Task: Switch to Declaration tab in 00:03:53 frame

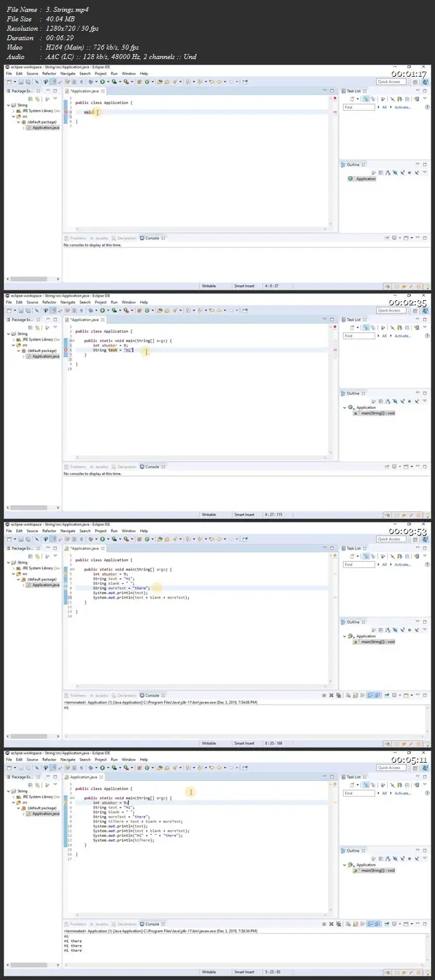Action: point(124,695)
